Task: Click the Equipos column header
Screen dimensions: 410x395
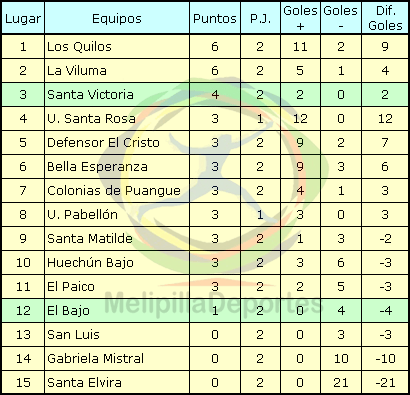Action: click(117, 18)
